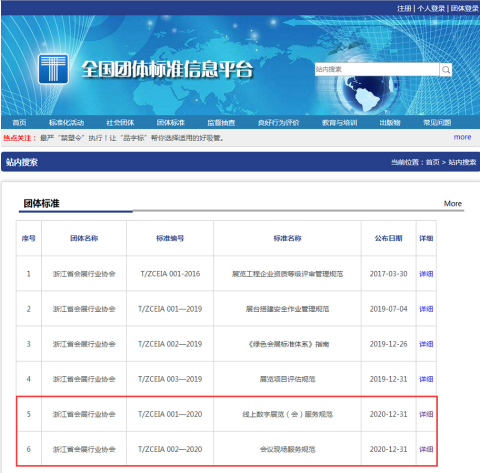Click the platform logo icon
The width and height of the screenshot is (480, 473).
point(53,69)
